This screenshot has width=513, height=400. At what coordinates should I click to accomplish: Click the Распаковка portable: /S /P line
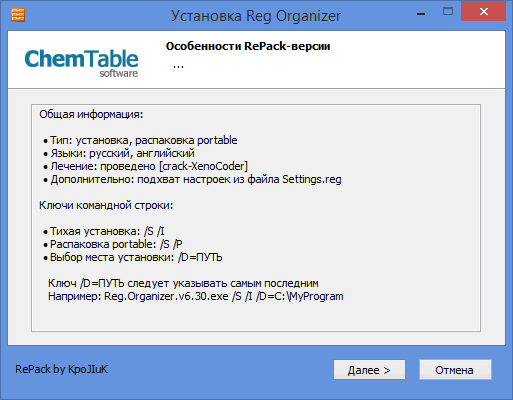(x=113, y=244)
